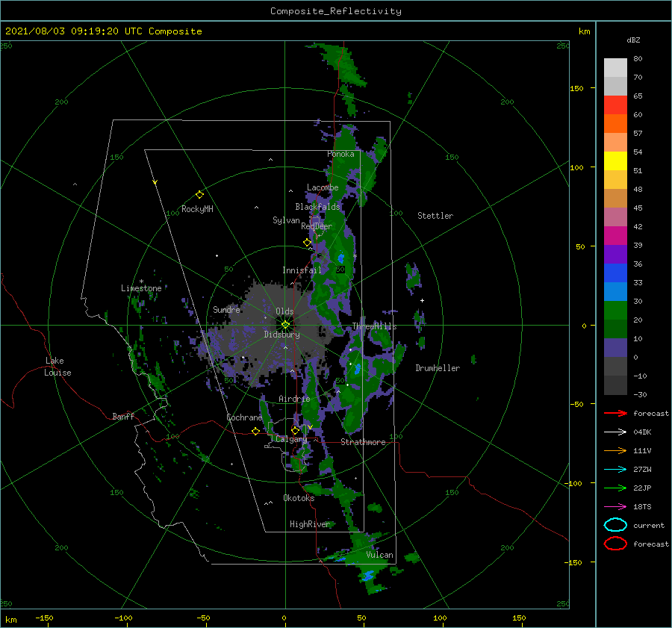Click the Blackfalds city label
Image resolution: width=672 pixels, height=628 pixels.
click(x=317, y=207)
